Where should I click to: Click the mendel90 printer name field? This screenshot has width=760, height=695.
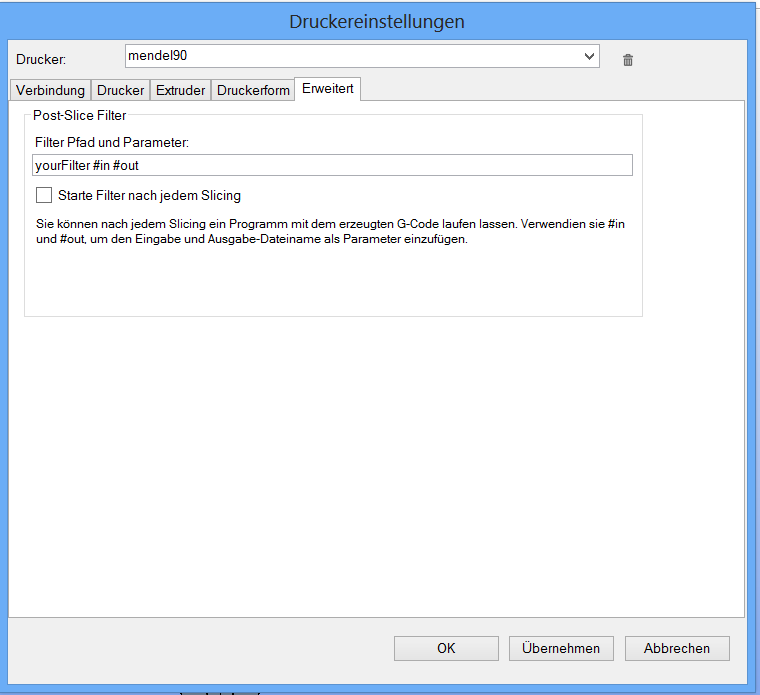pos(350,57)
